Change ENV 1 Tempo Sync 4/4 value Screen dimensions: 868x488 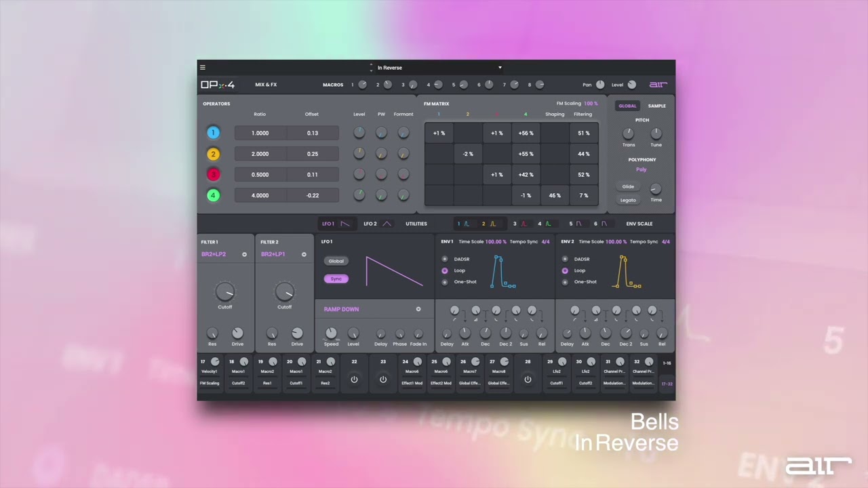click(545, 242)
